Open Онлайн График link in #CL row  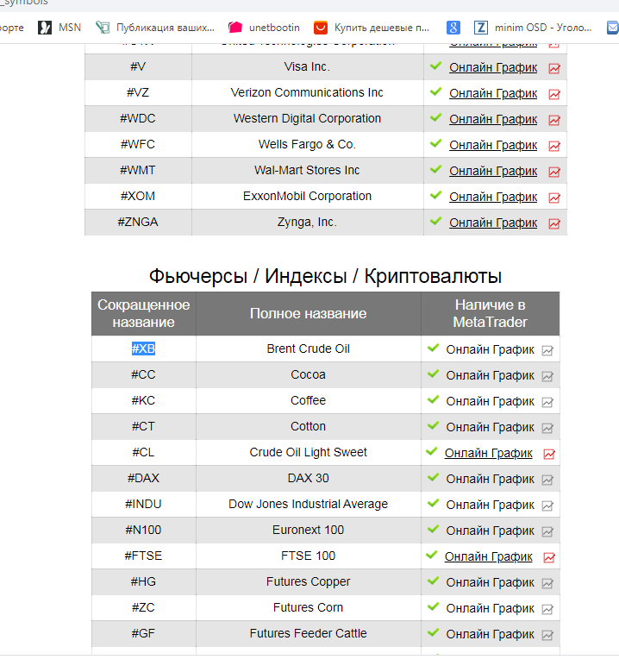pyautogui.click(x=488, y=453)
